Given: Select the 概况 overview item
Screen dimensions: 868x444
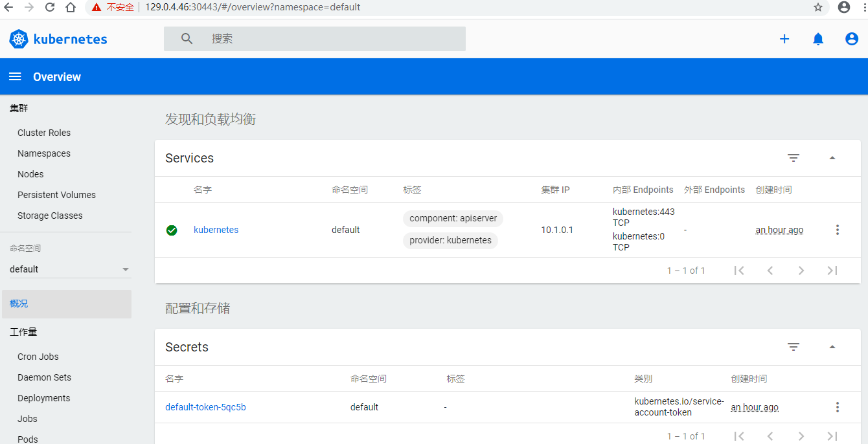Looking at the screenshot, I should coord(67,304).
